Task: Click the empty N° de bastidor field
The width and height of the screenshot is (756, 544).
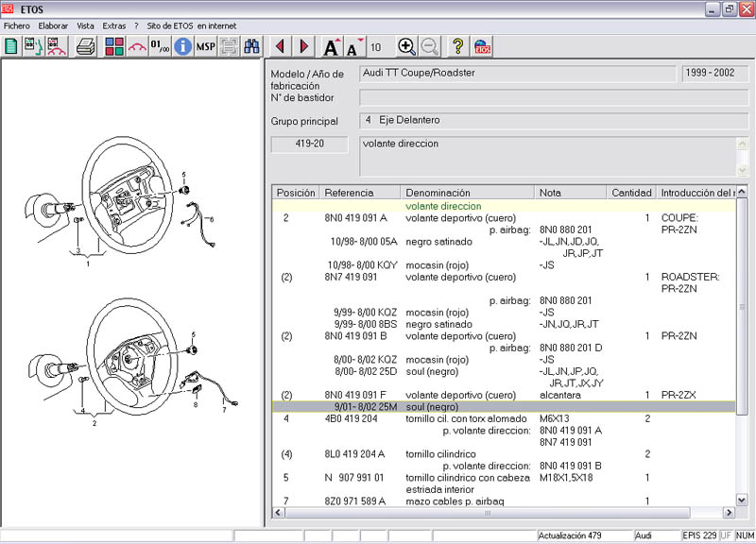Action: coord(554,97)
